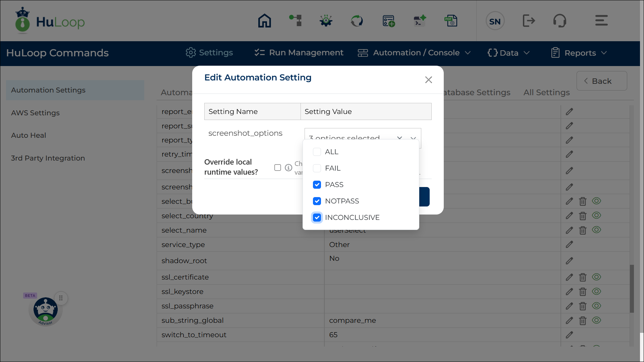Delete the sub_string_global setting
This screenshot has height=362, width=644.
[583, 320]
